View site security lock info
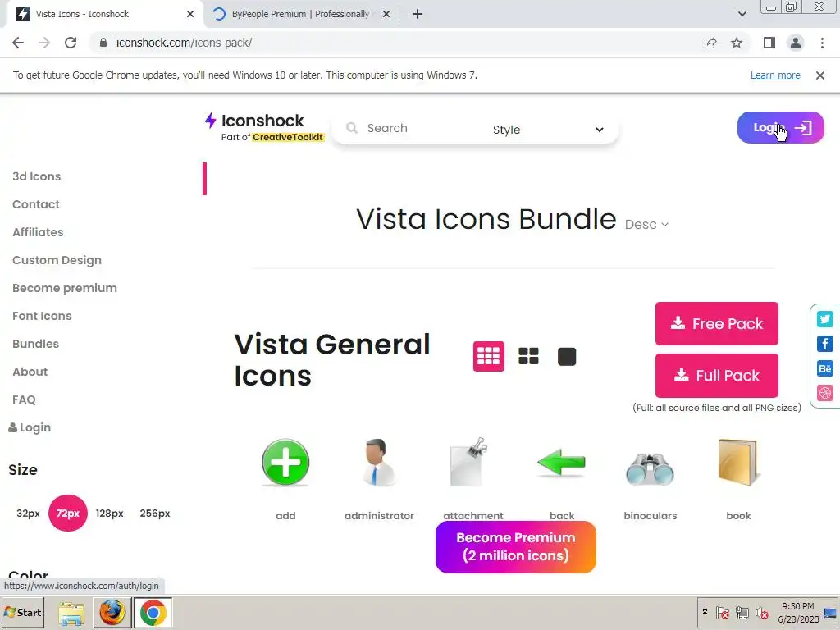 pos(103,43)
